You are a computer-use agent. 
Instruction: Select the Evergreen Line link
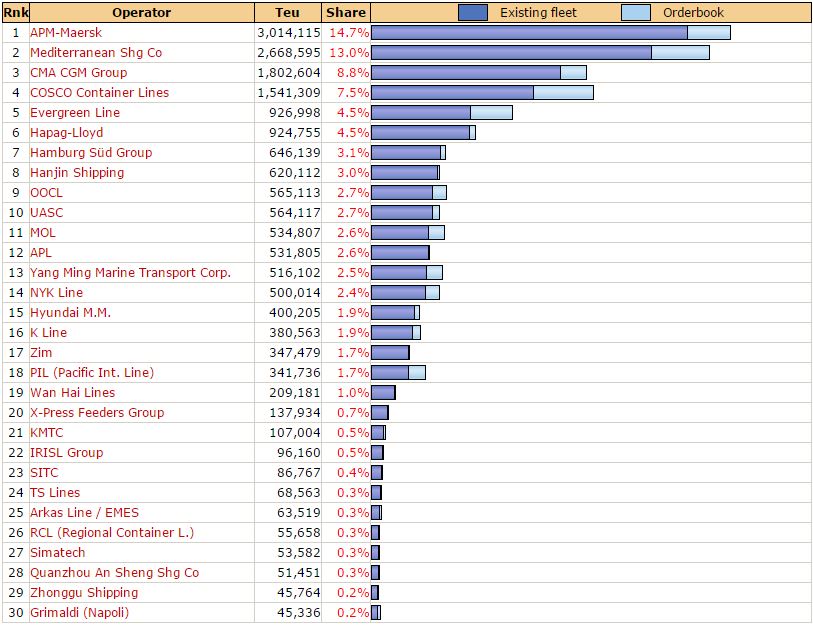[x=75, y=113]
